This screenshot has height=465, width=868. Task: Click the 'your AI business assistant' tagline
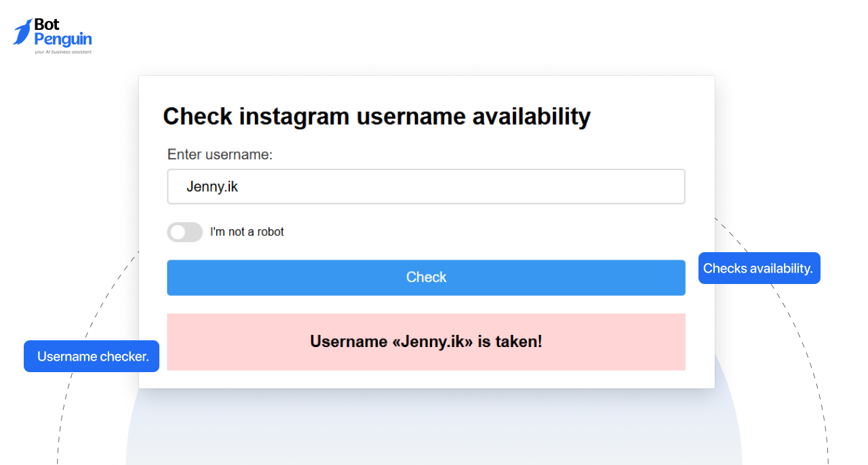(63, 51)
